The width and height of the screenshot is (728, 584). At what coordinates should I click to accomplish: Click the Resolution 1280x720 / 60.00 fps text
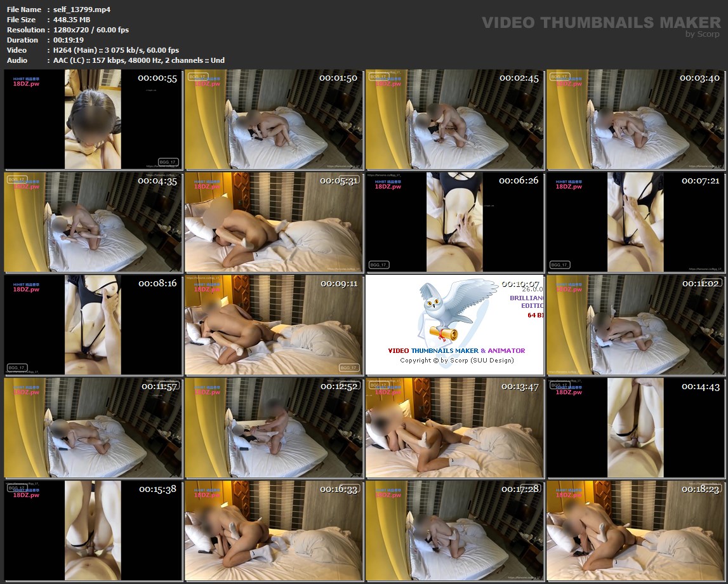[91, 30]
